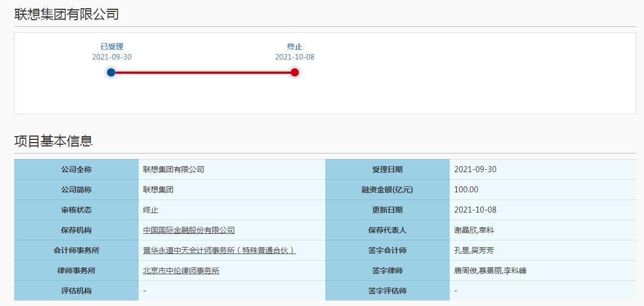The image size is (644, 306).
Task: Click the 律师事务所 header cell
Action: (76, 270)
